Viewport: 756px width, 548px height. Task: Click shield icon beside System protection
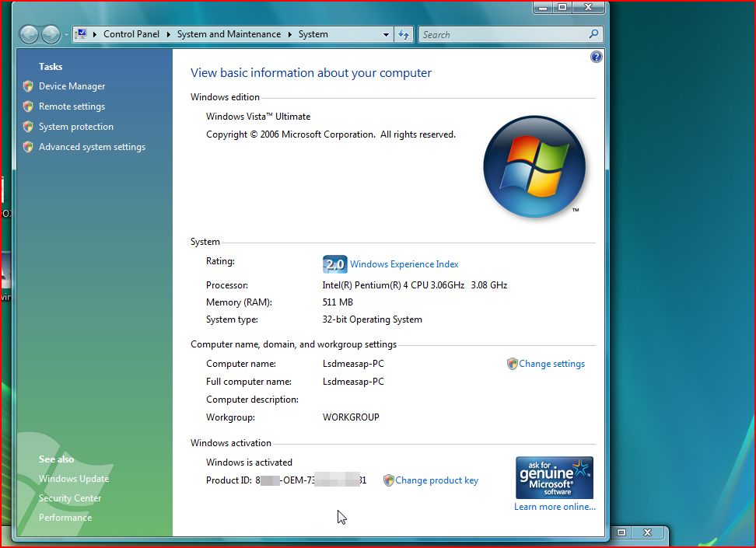[28, 127]
